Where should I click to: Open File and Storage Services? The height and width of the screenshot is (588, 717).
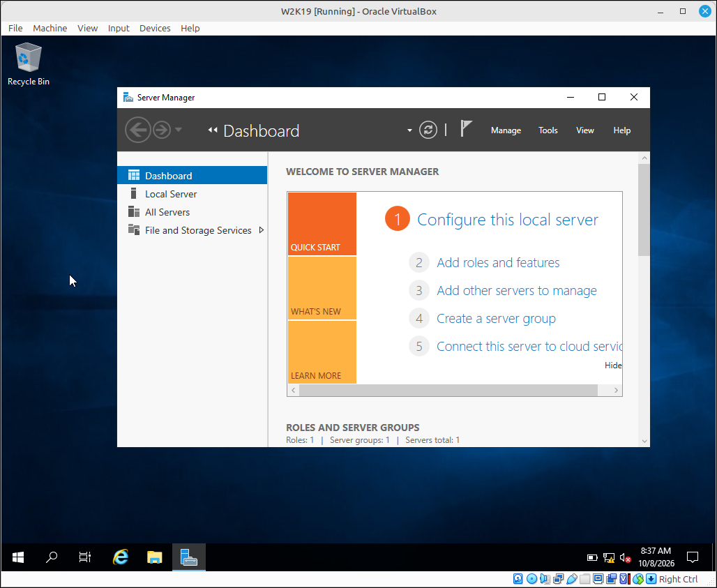(192, 230)
